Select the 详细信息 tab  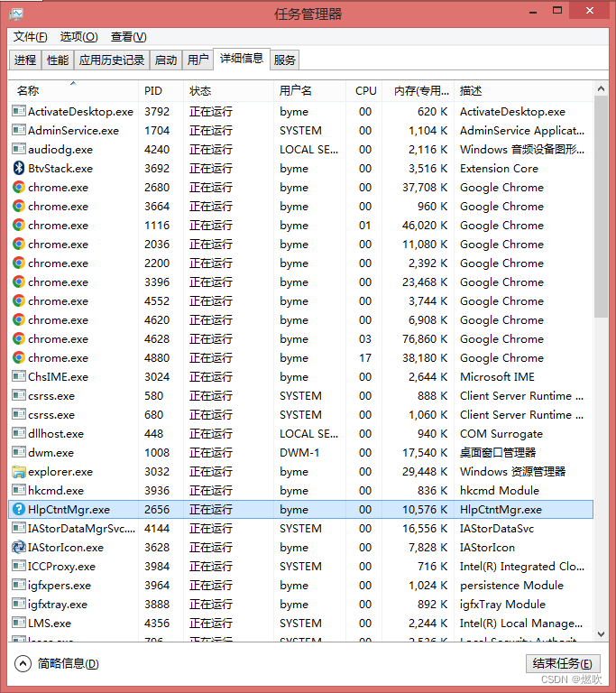(242, 59)
